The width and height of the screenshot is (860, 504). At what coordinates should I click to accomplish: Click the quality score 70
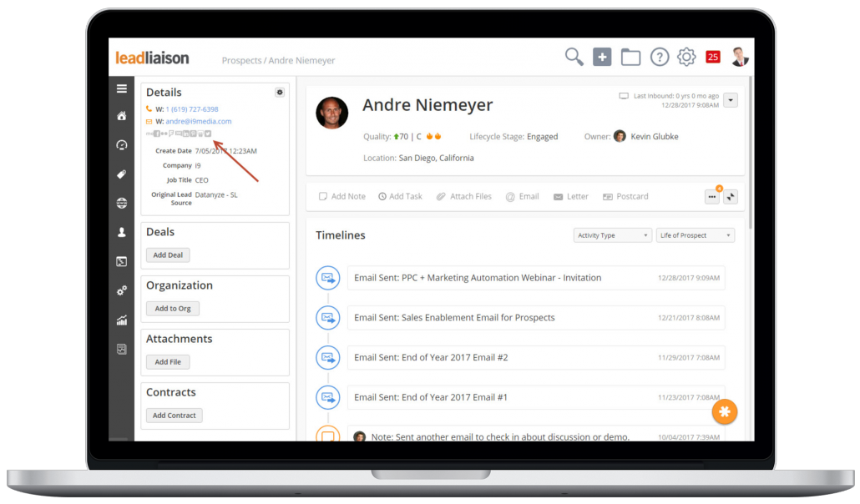[x=403, y=137]
